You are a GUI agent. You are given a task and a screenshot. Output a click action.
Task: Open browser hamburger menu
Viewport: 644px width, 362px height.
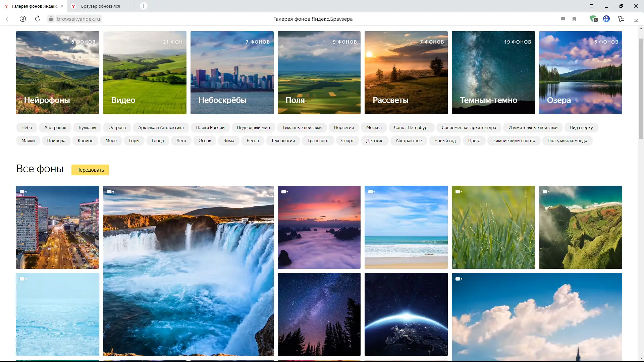[x=592, y=6]
